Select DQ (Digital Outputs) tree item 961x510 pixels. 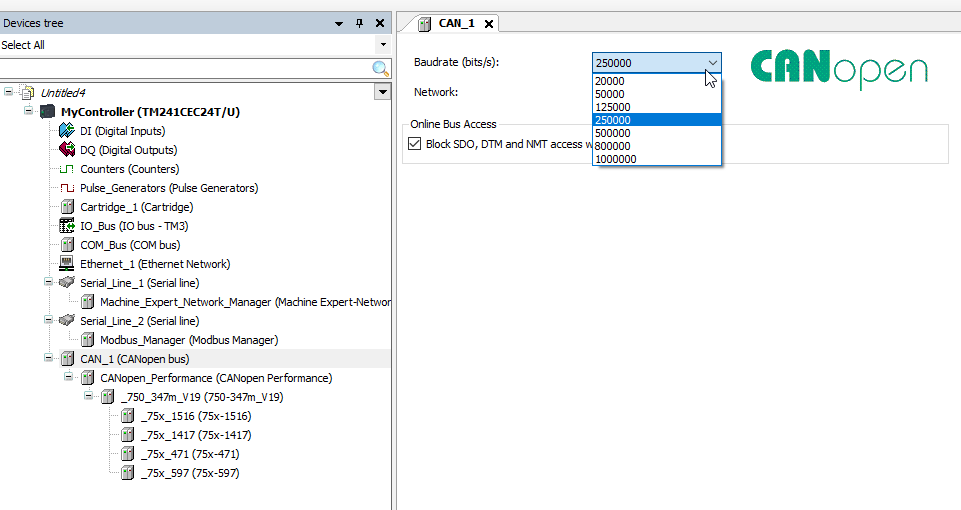tap(129, 150)
